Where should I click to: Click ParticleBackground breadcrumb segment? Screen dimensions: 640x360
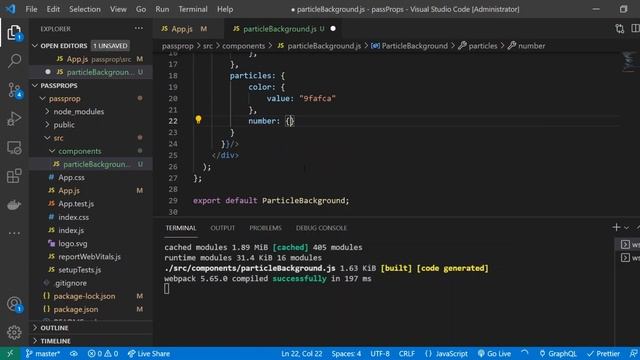pos(409,46)
